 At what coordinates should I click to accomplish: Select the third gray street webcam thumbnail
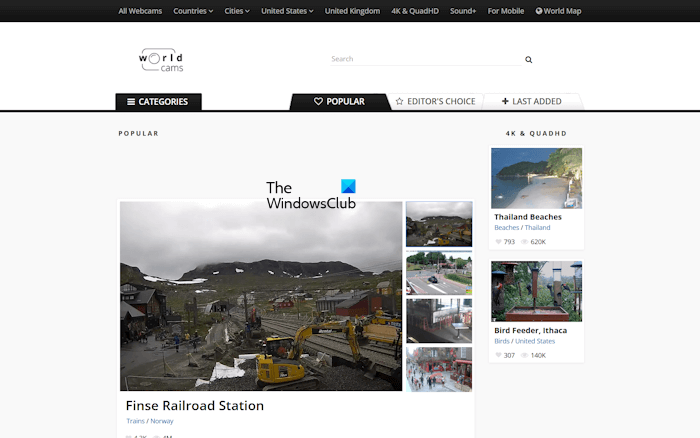pyautogui.click(x=439, y=321)
